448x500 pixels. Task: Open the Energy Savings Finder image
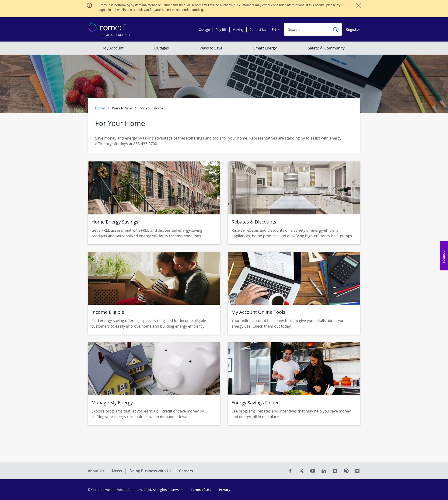coord(294,369)
